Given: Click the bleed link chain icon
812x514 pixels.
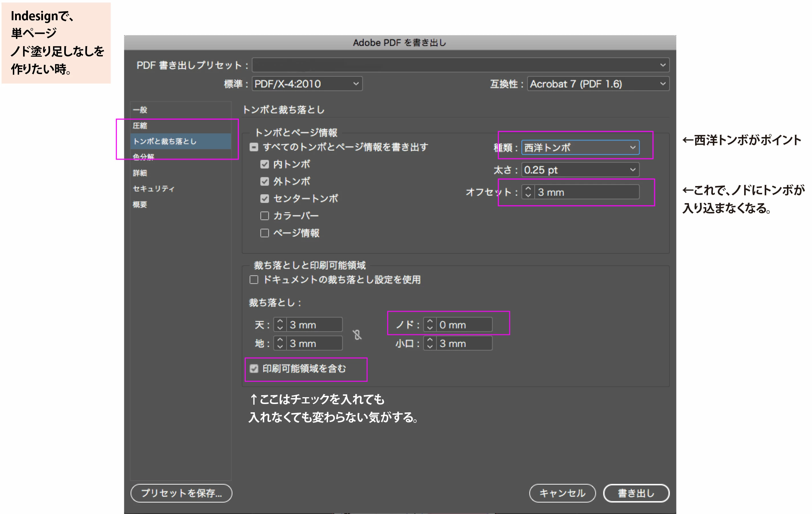Looking at the screenshot, I should 357,335.
